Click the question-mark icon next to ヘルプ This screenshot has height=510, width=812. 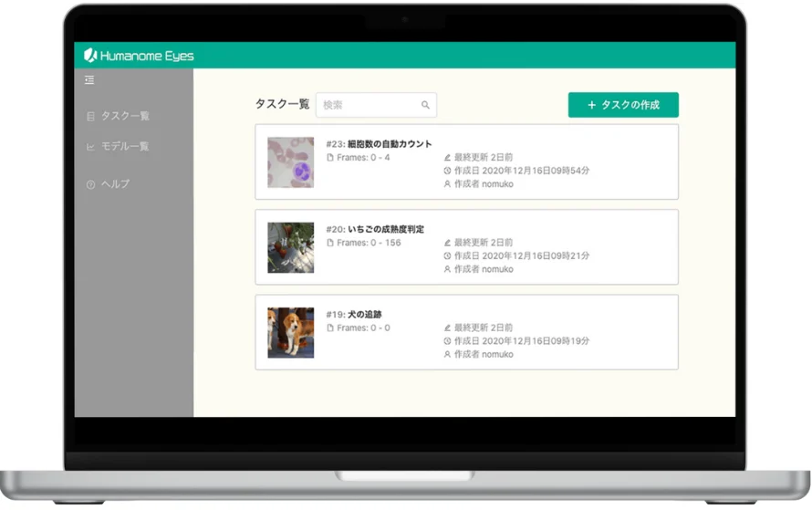pos(90,184)
